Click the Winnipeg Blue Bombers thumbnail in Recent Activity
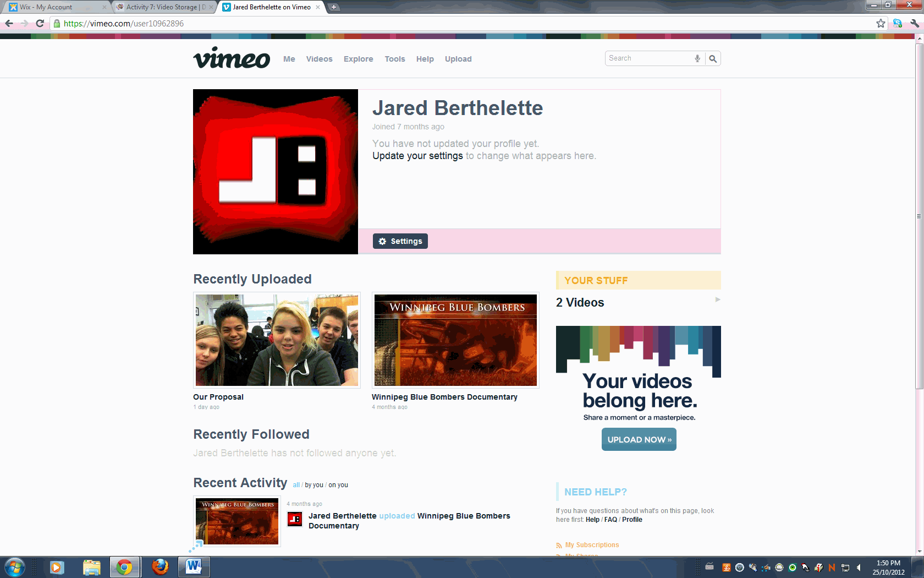This screenshot has width=924, height=578. (237, 521)
